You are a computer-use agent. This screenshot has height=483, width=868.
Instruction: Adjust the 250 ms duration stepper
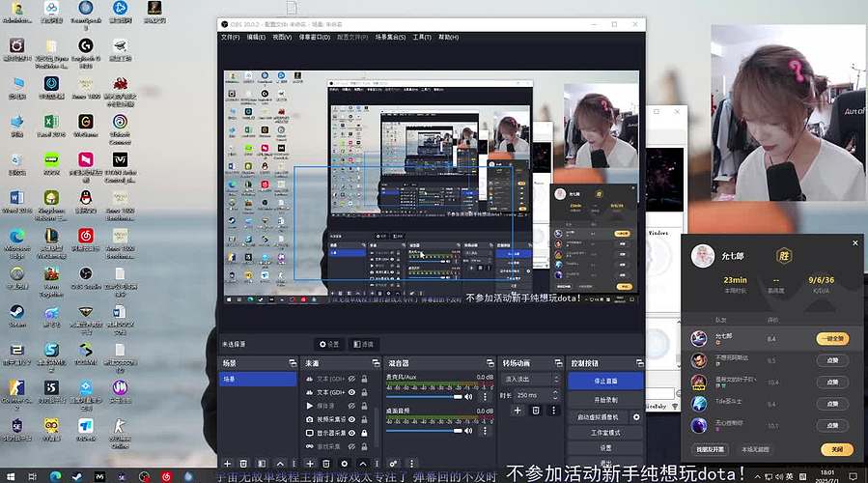[555, 395]
